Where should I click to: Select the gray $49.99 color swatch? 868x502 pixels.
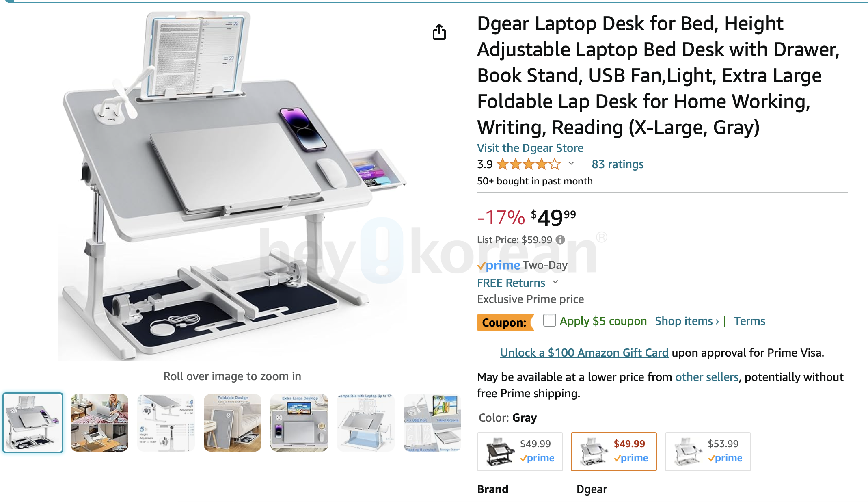coord(613,452)
